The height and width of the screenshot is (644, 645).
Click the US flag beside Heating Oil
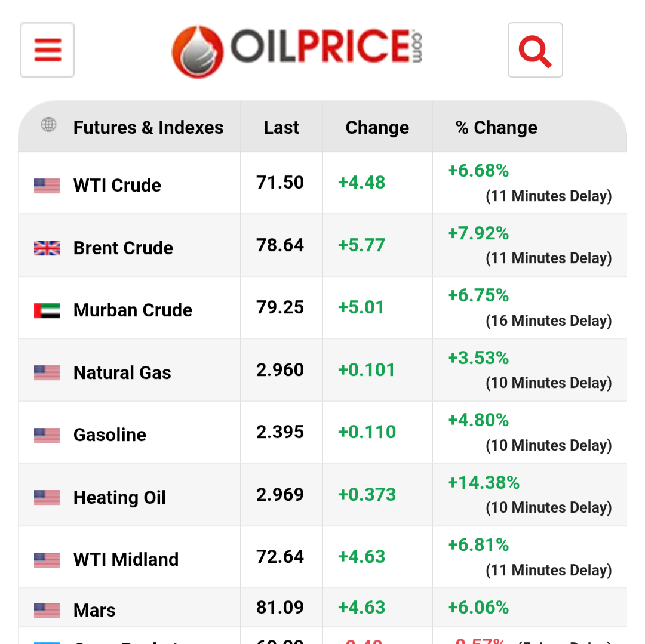click(47, 497)
